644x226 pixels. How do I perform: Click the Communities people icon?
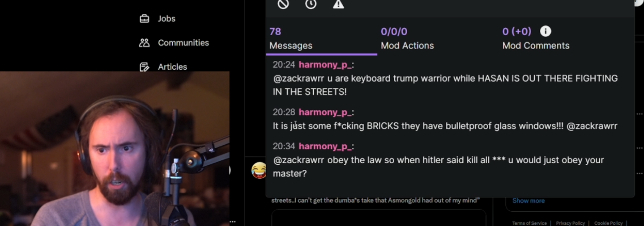pos(144,43)
